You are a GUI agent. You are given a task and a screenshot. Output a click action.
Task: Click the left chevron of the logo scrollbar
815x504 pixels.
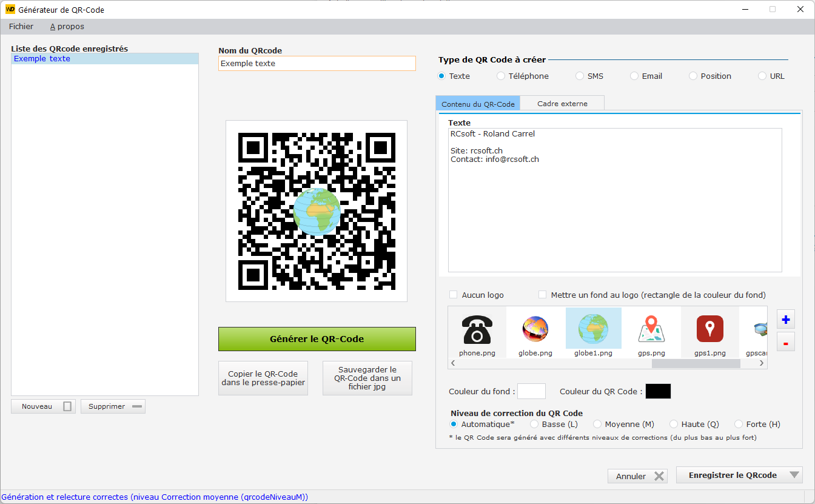(452, 363)
